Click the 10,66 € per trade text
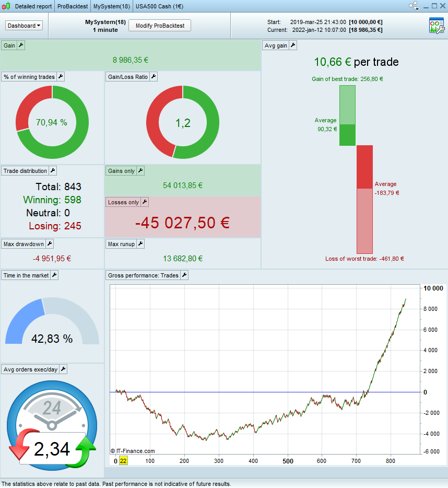This screenshot has width=448, height=488. pyautogui.click(x=356, y=62)
